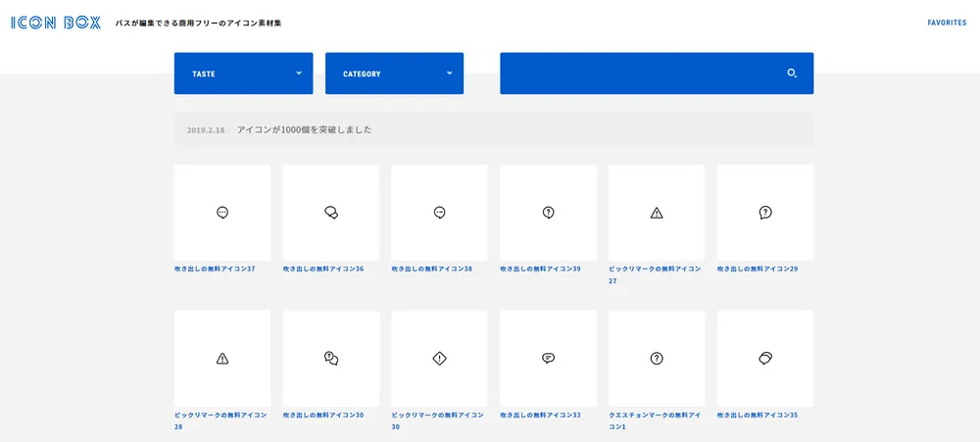Open the 吹き出しの無料アイコン37 title link

tap(215, 269)
